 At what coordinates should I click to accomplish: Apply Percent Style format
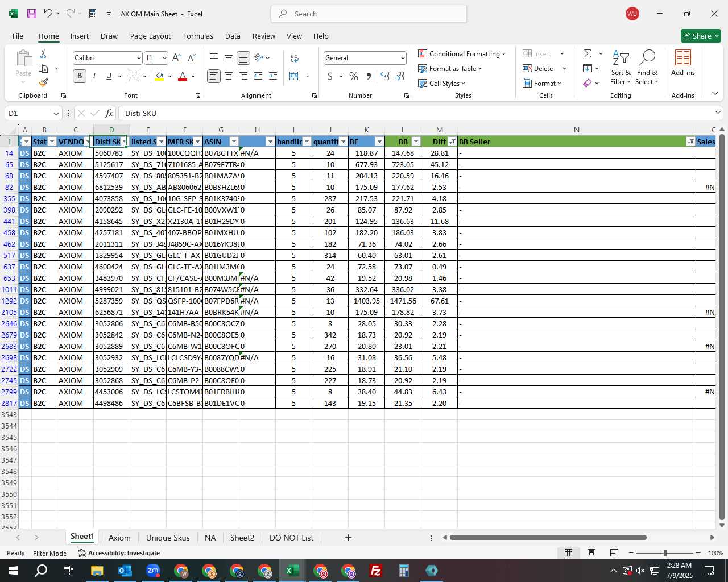(x=354, y=76)
